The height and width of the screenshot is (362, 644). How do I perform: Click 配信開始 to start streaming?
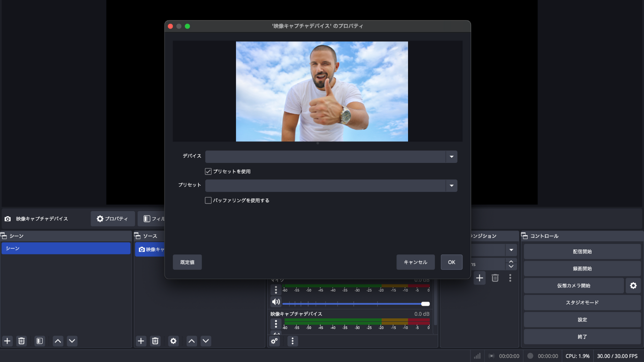(x=582, y=251)
